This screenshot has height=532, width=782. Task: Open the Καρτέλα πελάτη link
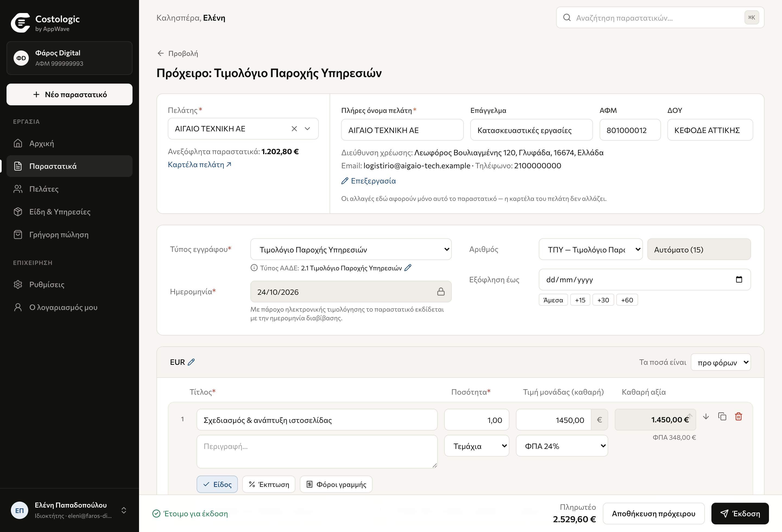200,164
